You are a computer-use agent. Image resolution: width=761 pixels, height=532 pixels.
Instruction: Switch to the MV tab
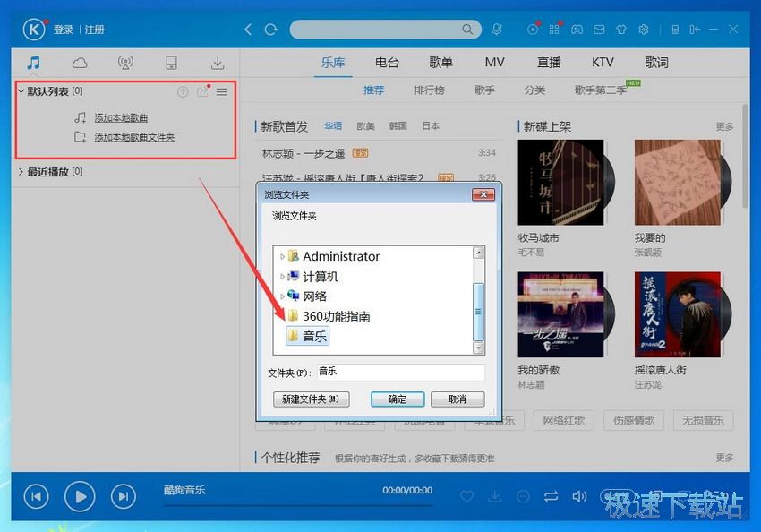[494, 63]
